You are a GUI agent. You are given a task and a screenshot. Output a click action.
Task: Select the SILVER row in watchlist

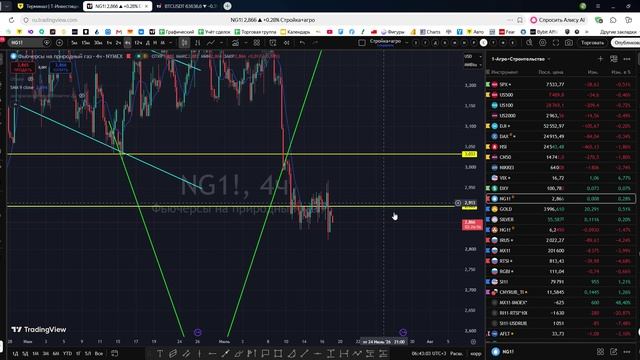click(559, 219)
